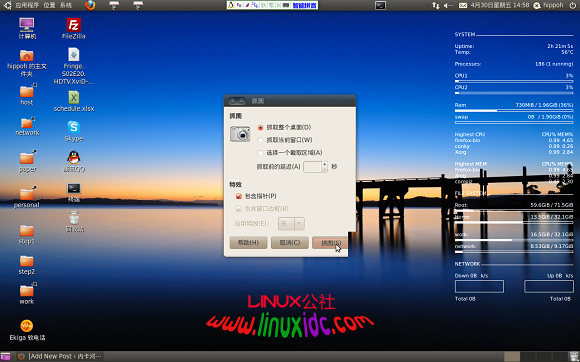Open the 系统 (System) menu
Viewport: 580px width, 362px height.
66,5
